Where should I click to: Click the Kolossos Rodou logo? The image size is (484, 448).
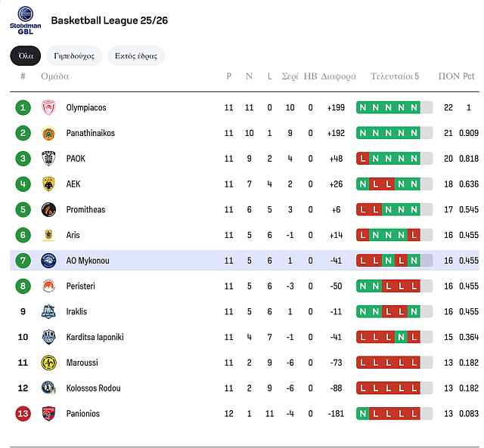pyautogui.click(x=48, y=388)
